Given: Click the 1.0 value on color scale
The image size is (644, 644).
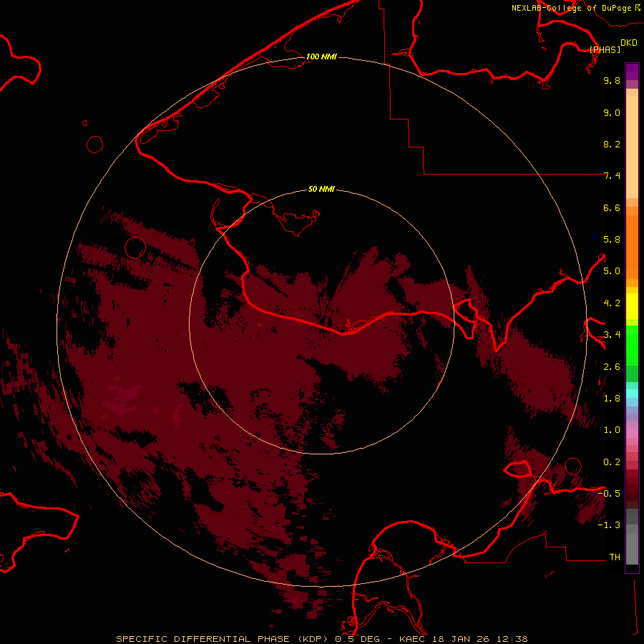Looking at the screenshot, I should point(612,430).
